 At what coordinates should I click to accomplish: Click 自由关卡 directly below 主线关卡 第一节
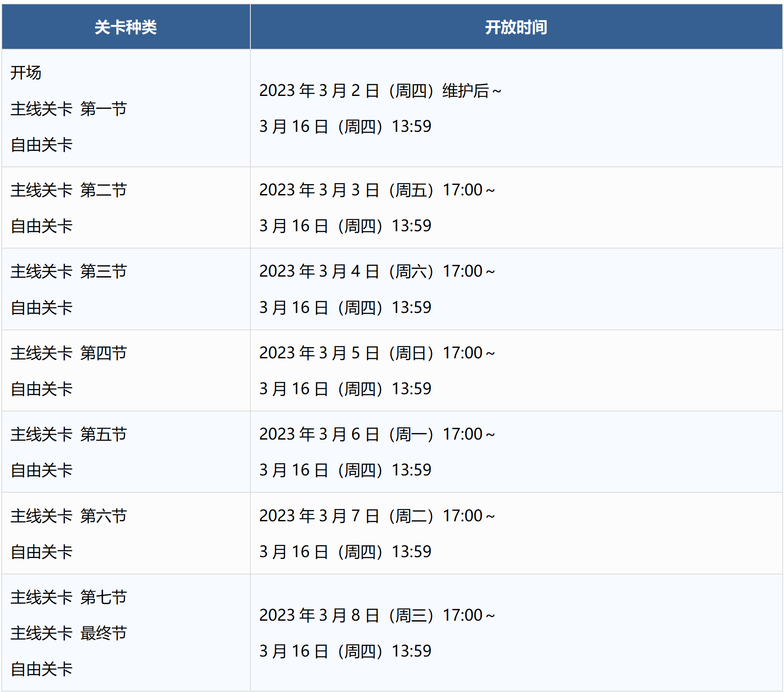pos(42,144)
